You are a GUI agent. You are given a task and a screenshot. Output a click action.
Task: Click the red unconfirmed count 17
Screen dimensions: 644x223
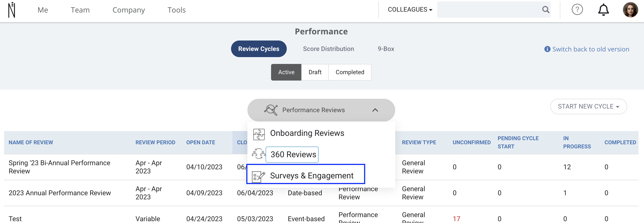click(456, 219)
